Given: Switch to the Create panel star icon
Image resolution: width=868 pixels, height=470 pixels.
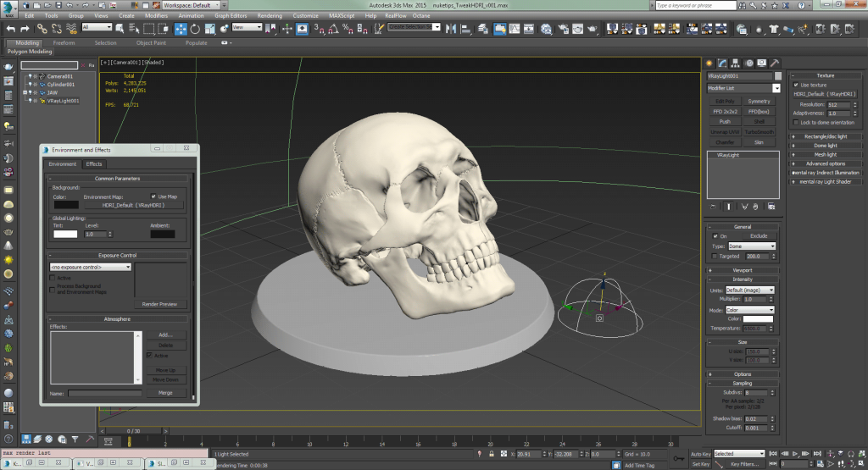Looking at the screenshot, I should pyautogui.click(x=710, y=63).
